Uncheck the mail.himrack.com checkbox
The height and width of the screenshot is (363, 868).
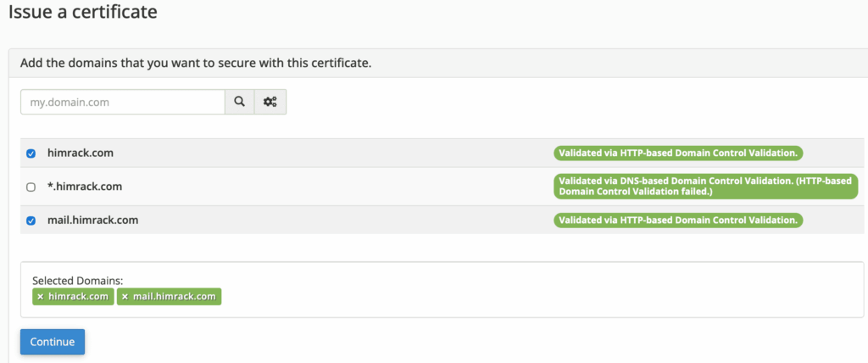[x=31, y=221]
